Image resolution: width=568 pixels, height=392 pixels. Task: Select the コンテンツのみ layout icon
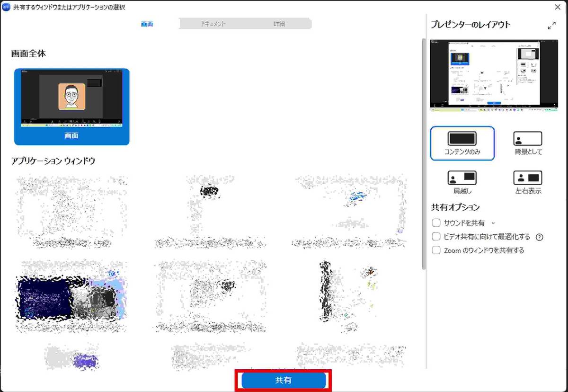tap(462, 139)
